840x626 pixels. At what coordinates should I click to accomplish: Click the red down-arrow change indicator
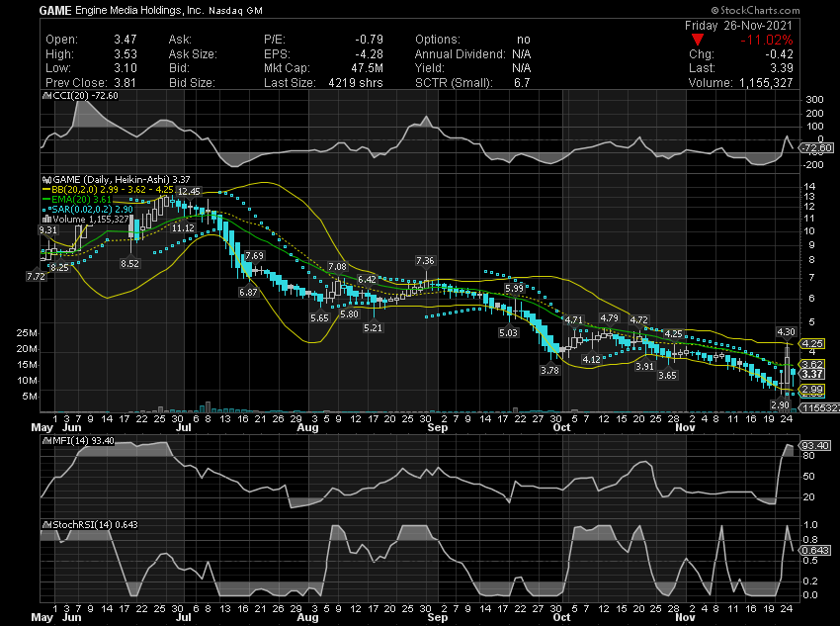697,40
